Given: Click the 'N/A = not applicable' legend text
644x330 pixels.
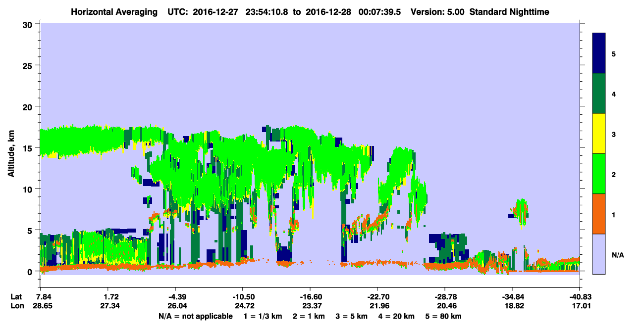Looking at the screenshot, I should point(195,316).
